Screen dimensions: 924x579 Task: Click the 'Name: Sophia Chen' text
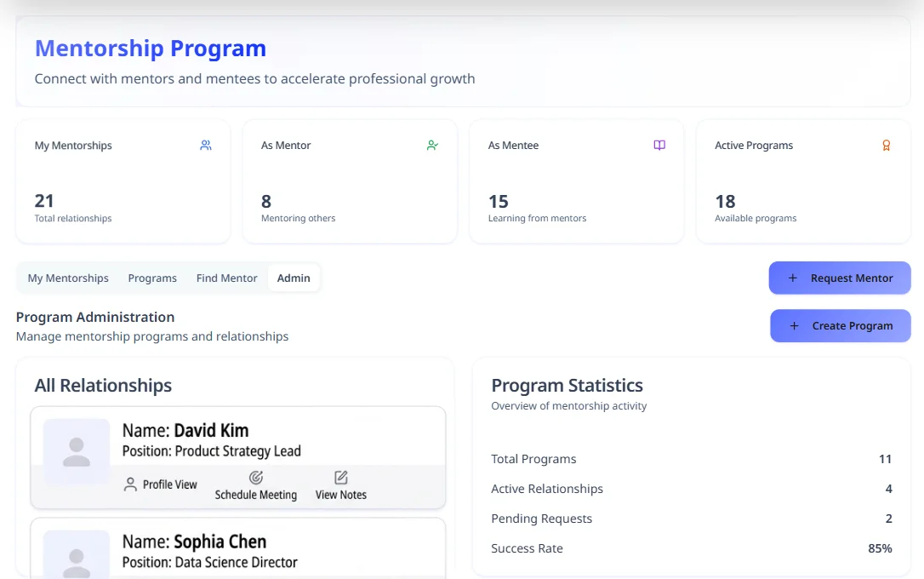click(x=195, y=542)
